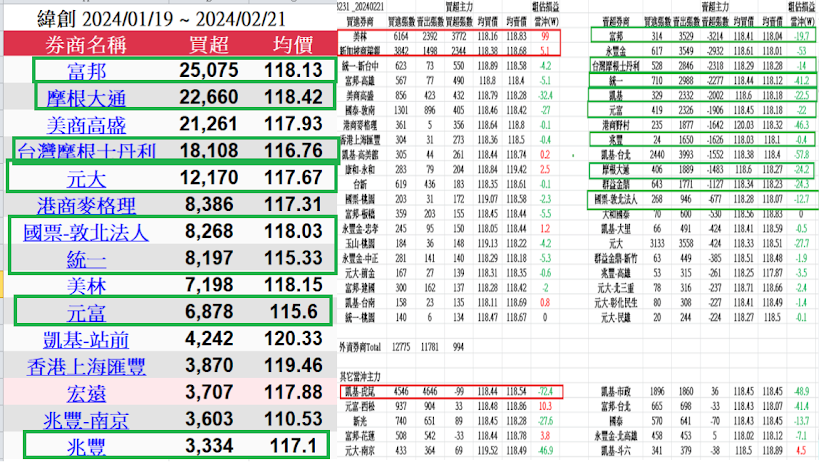Image resolution: width=821 pixels, height=462 pixels.
Task: Select the 117.88 cell in 宏遠 row
Action: pyautogui.click(x=293, y=392)
